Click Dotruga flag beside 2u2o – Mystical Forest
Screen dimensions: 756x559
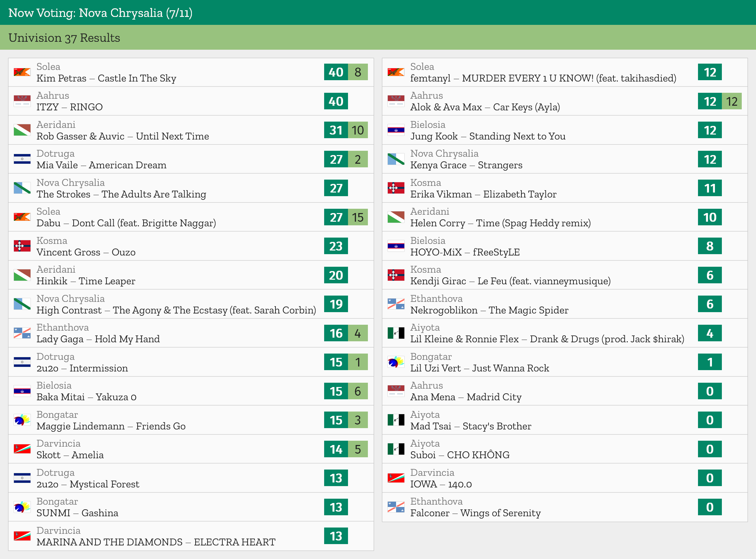pyautogui.click(x=22, y=478)
